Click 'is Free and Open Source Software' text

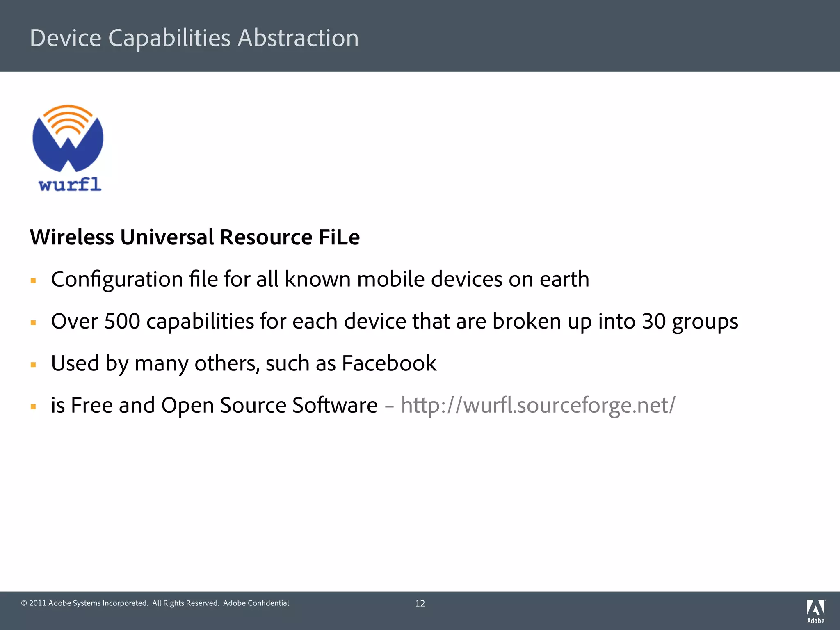214,405
